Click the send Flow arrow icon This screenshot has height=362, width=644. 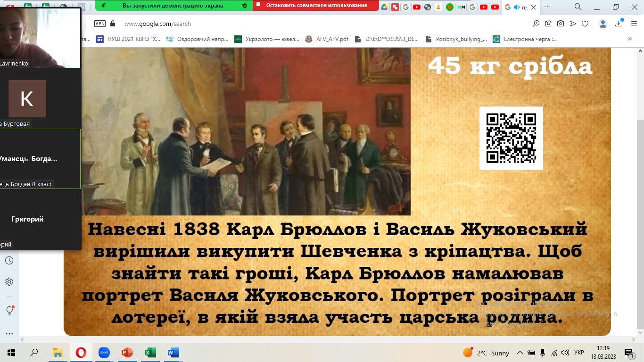click(573, 24)
